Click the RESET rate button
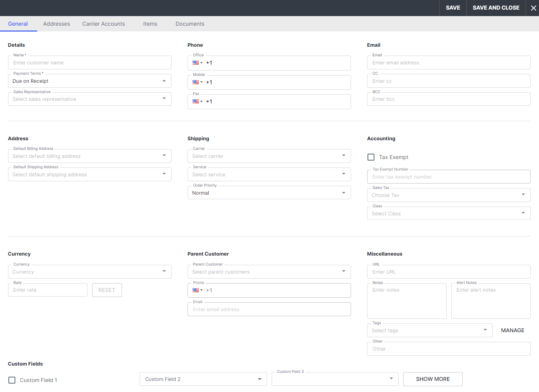The image size is (539, 392). point(107,290)
